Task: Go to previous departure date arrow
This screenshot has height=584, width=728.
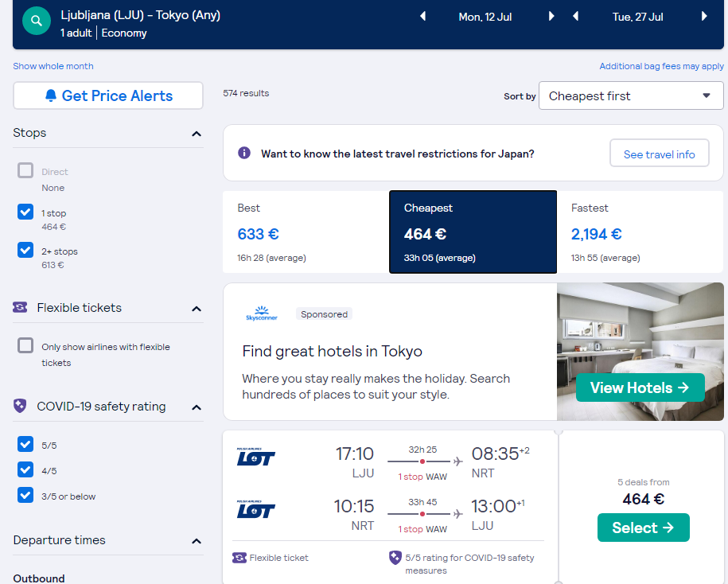Action: [x=422, y=17]
